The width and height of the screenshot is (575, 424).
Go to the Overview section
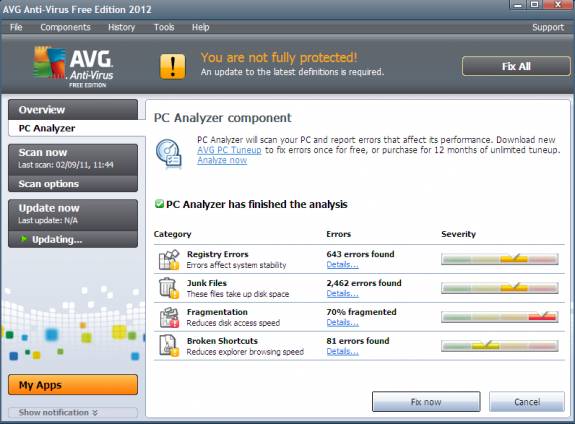pos(73,110)
